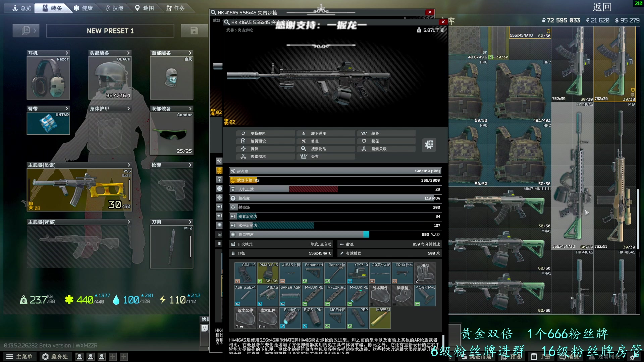Image resolution: width=644 pixels, height=362 pixels.
Task: Expand the 面部装备 face cover slot arrow
Action: (190, 53)
